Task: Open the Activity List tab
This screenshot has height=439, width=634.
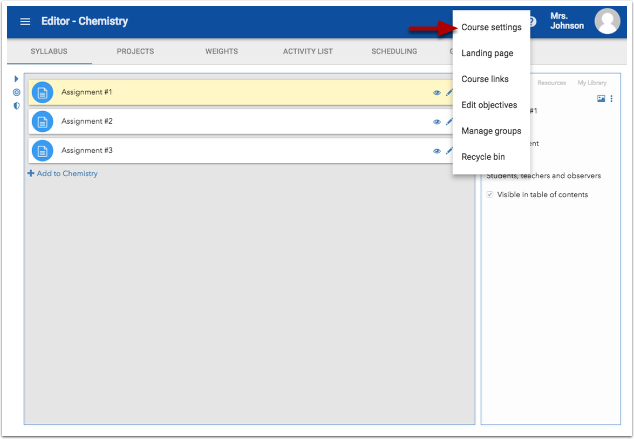Action: click(307, 51)
